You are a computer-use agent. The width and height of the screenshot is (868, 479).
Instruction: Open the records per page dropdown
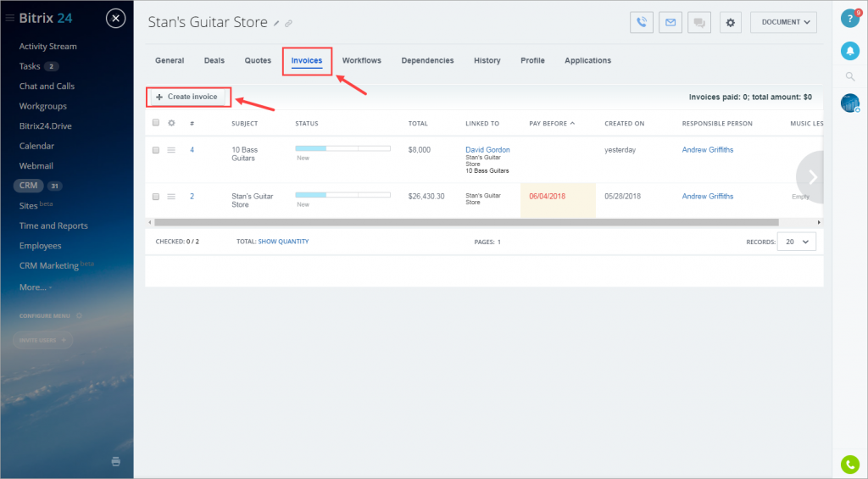pyautogui.click(x=797, y=242)
